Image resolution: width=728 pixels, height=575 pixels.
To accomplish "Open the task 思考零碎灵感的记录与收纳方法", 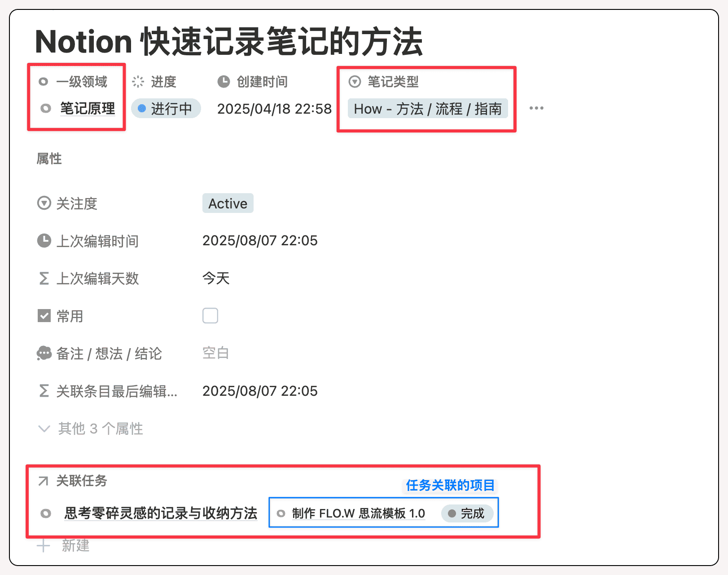I will pos(161,513).
